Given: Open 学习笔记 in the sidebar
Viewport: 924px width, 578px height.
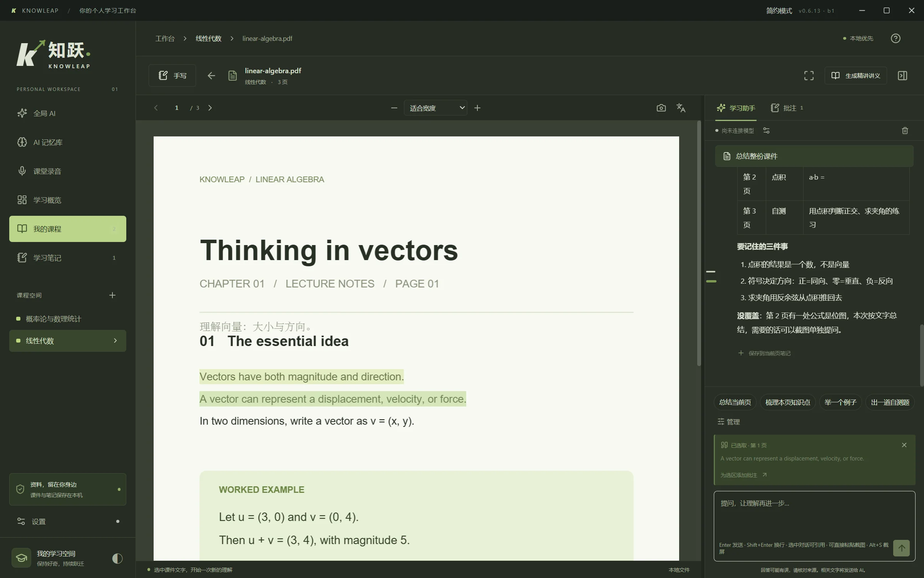Looking at the screenshot, I should (68, 257).
